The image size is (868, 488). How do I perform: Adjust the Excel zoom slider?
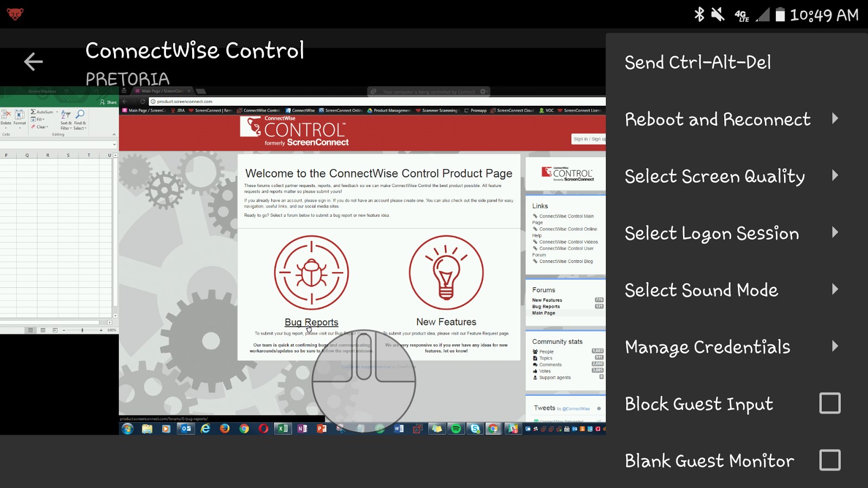pos(82,330)
